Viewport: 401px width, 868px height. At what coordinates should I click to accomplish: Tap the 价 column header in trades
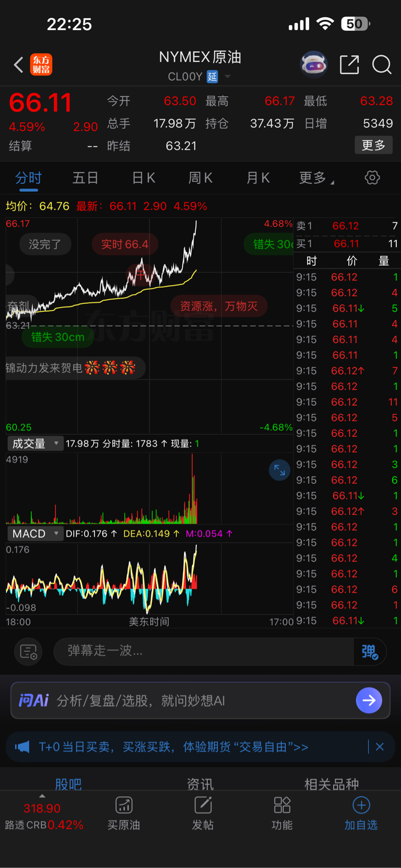pos(352,261)
